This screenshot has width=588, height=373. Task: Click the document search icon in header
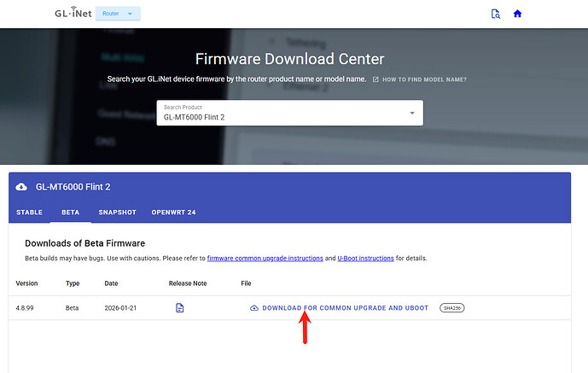coord(495,14)
